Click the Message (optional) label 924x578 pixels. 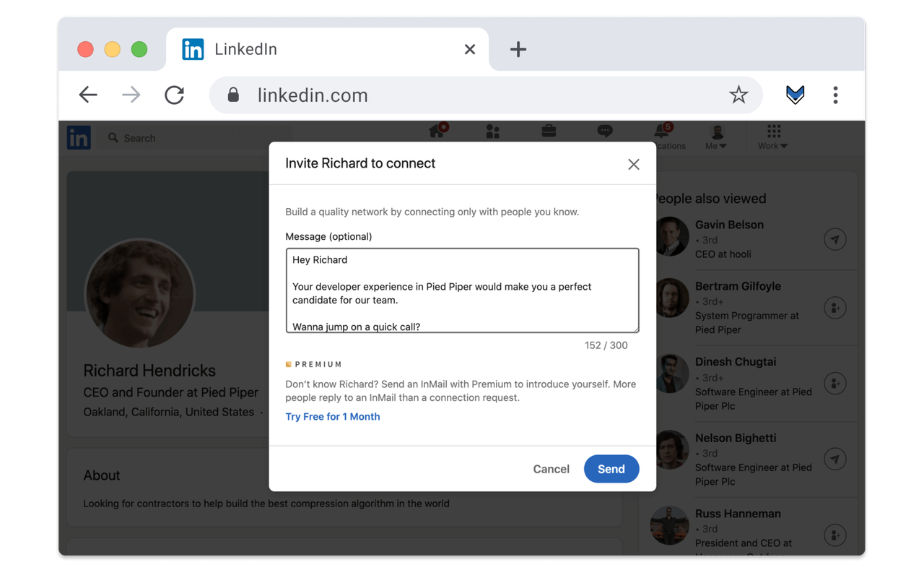[x=328, y=236]
